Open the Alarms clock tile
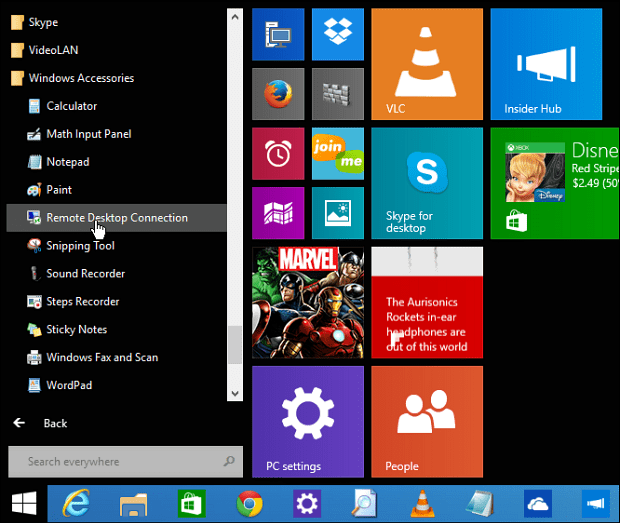 [x=278, y=153]
